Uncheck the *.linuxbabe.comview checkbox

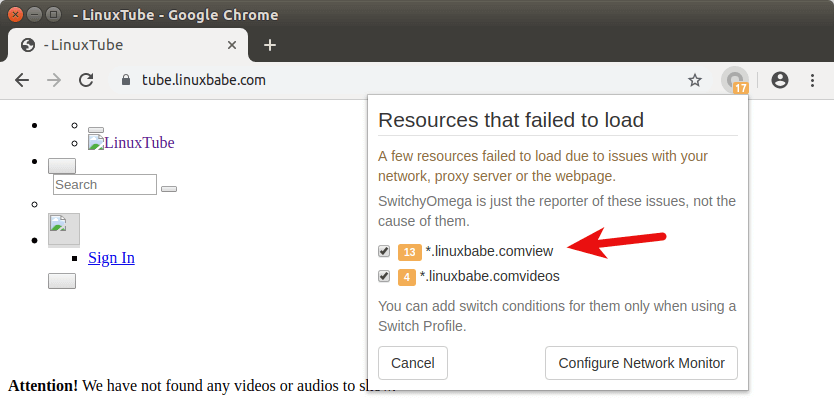pyautogui.click(x=384, y=251)
